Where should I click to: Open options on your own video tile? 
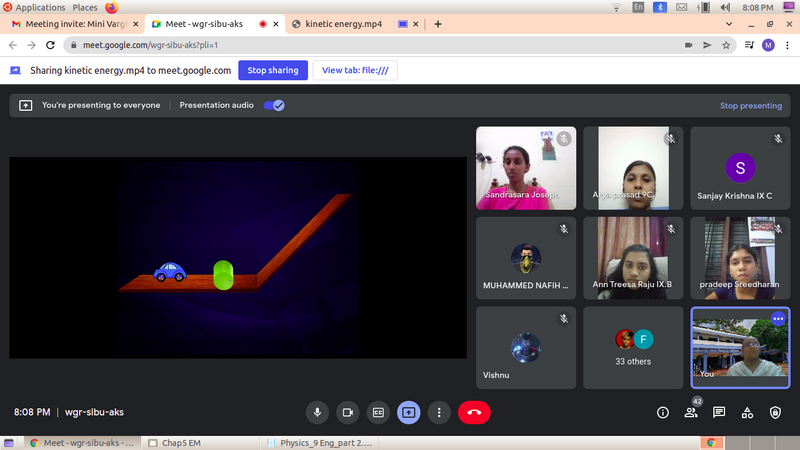tap(778, 318)
